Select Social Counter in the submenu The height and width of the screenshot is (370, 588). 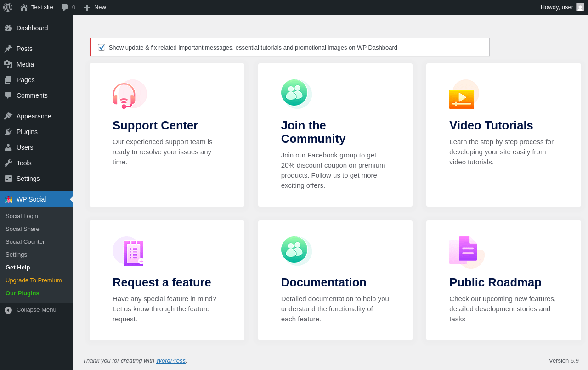25,242
